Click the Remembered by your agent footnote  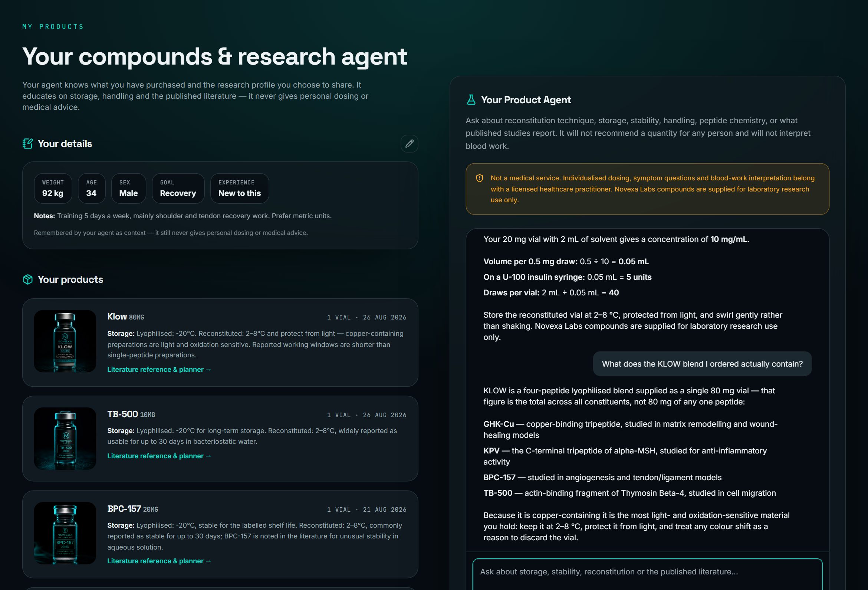(171, 232)
